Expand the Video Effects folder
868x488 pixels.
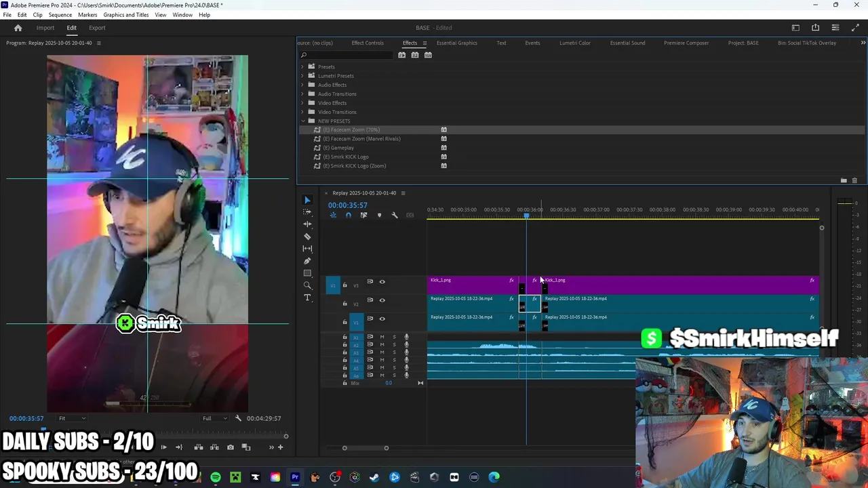pyautogui.click(x=302, y=103)
